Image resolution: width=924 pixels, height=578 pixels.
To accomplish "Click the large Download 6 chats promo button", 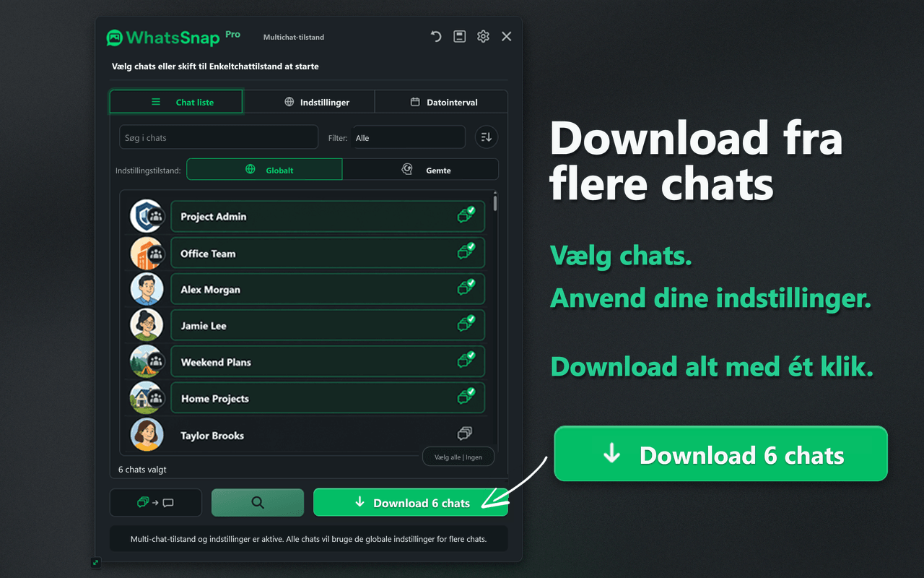I will tap(720, 454).
